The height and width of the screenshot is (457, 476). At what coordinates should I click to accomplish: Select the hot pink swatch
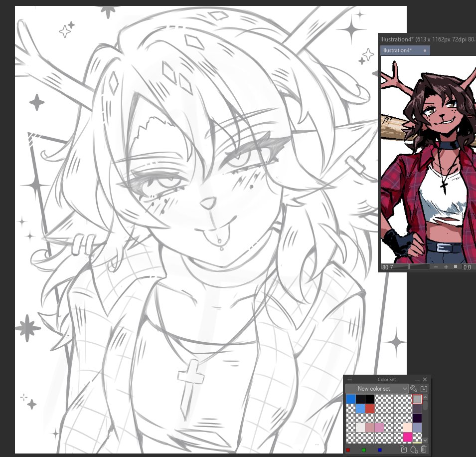(408, 437)
